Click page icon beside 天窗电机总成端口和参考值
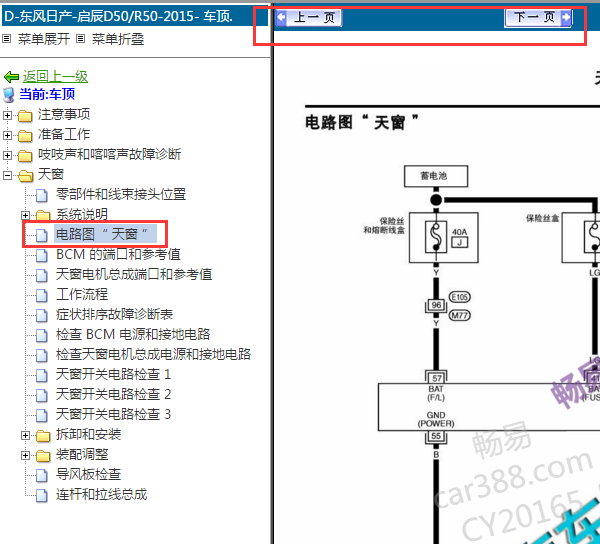 click(42, 275)
